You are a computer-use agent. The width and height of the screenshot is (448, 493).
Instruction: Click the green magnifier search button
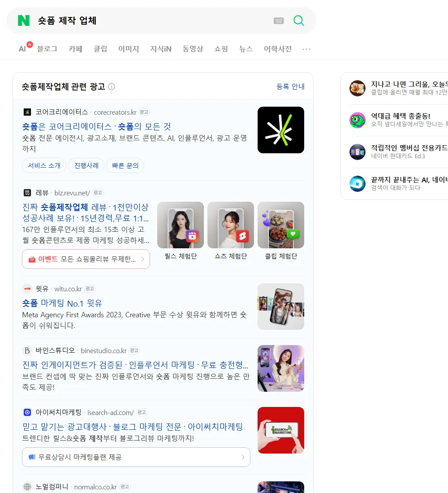pos(299,21)
